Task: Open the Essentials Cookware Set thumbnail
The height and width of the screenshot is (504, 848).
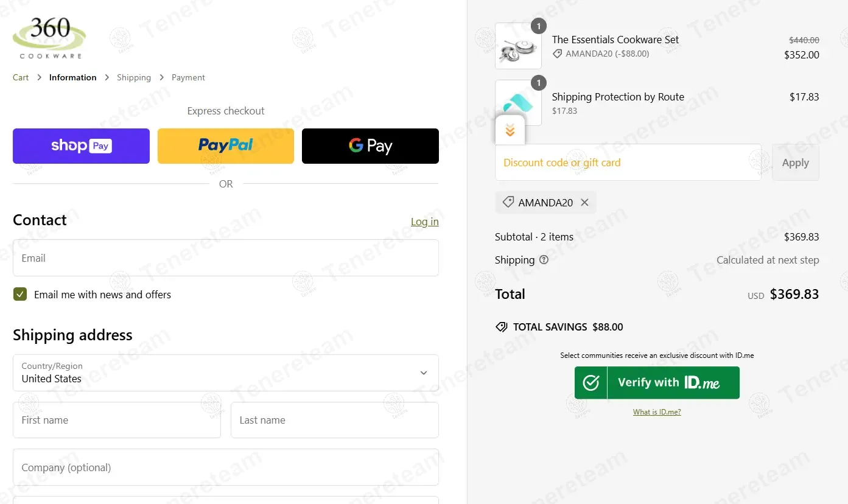Action: (518, 46)
